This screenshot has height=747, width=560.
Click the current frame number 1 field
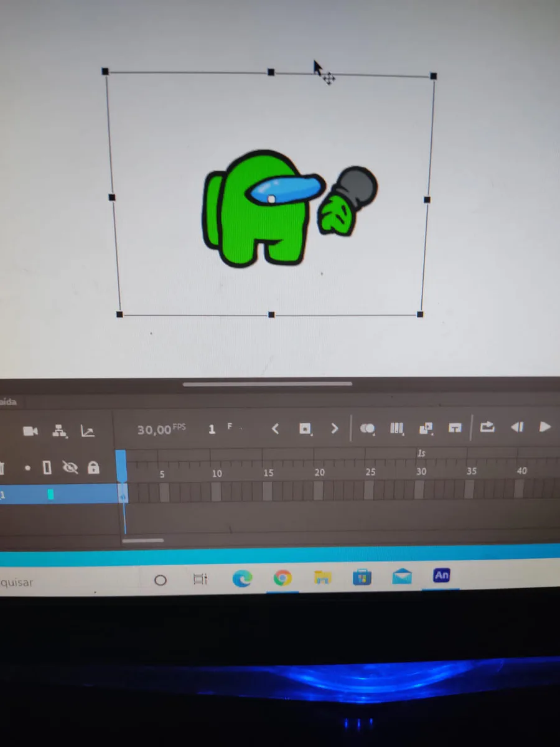tap(212, 430)
